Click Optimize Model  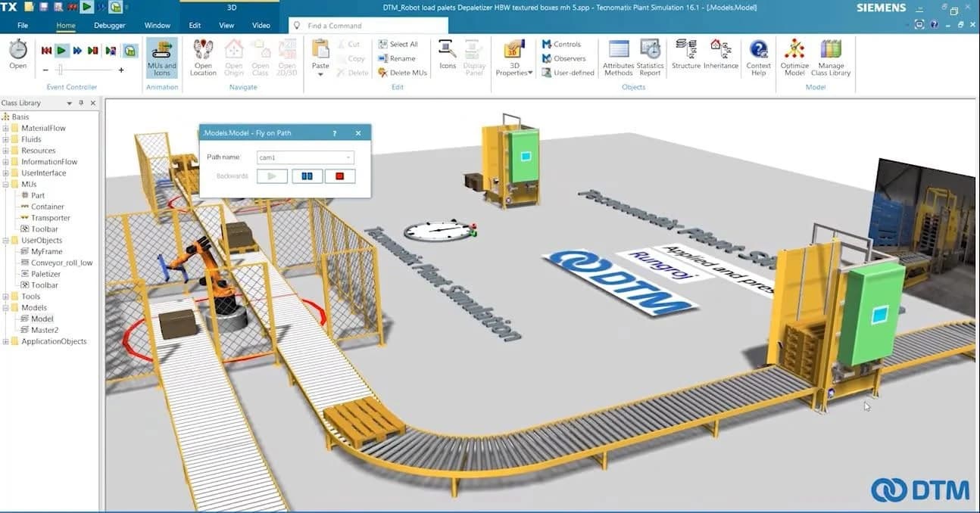pos(794,58)
